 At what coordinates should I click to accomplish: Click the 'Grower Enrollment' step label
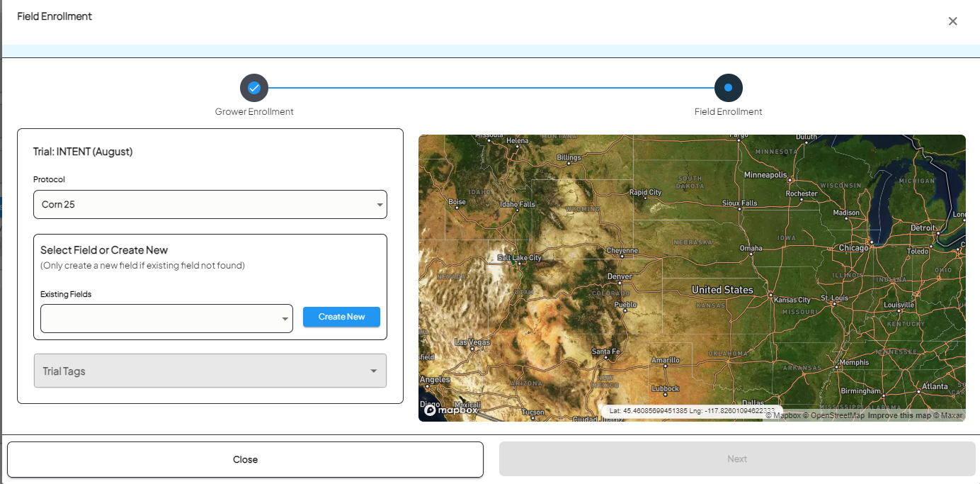[254, 112]
